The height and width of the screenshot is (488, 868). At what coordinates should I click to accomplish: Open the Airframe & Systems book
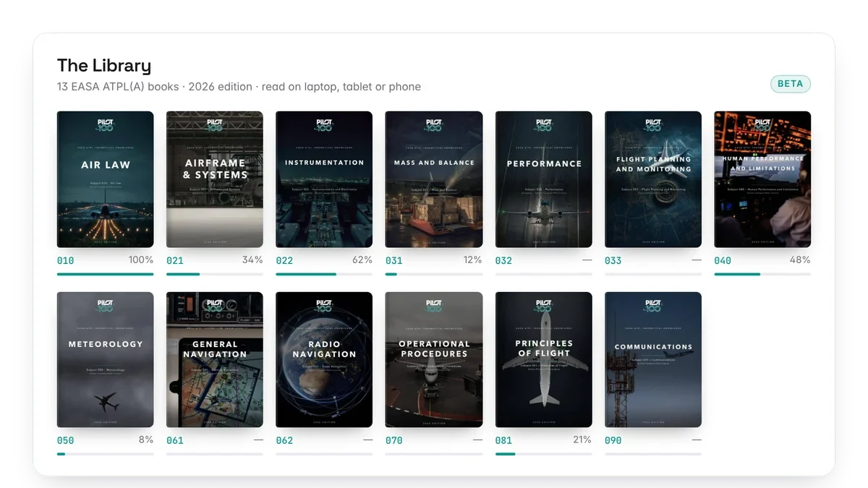(x=215, y=179)
